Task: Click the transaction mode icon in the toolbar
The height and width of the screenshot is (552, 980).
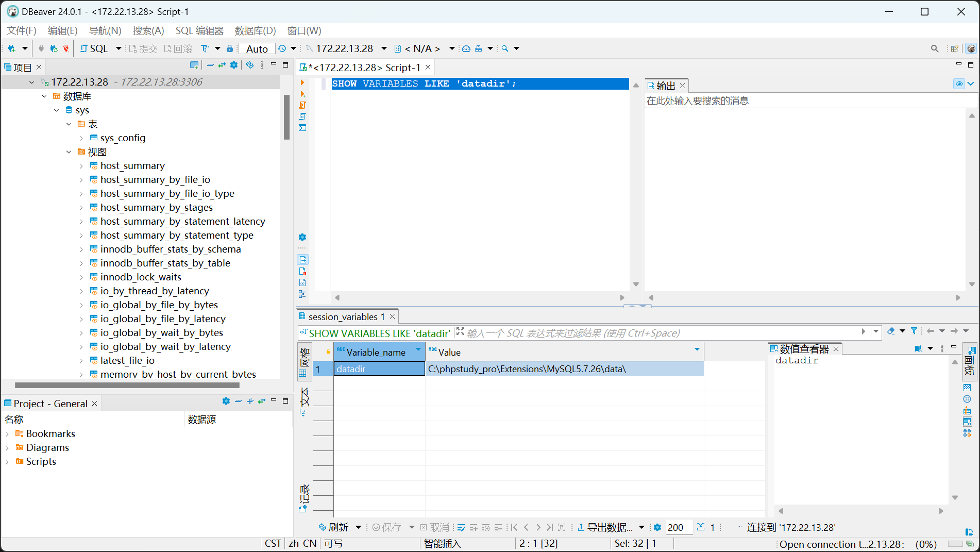Action: (x=205, y=48)
